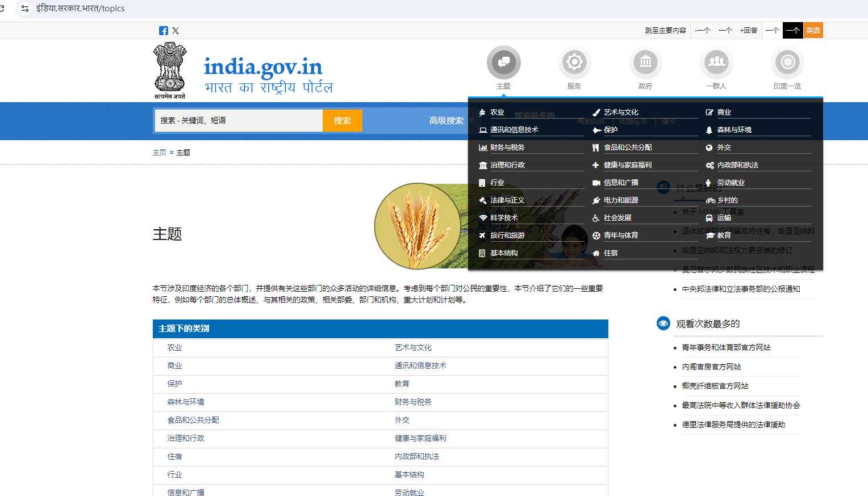Click the wifi icon beside 科学技术 in dropdown menu
Screen dimensions: 868x496
483,218
